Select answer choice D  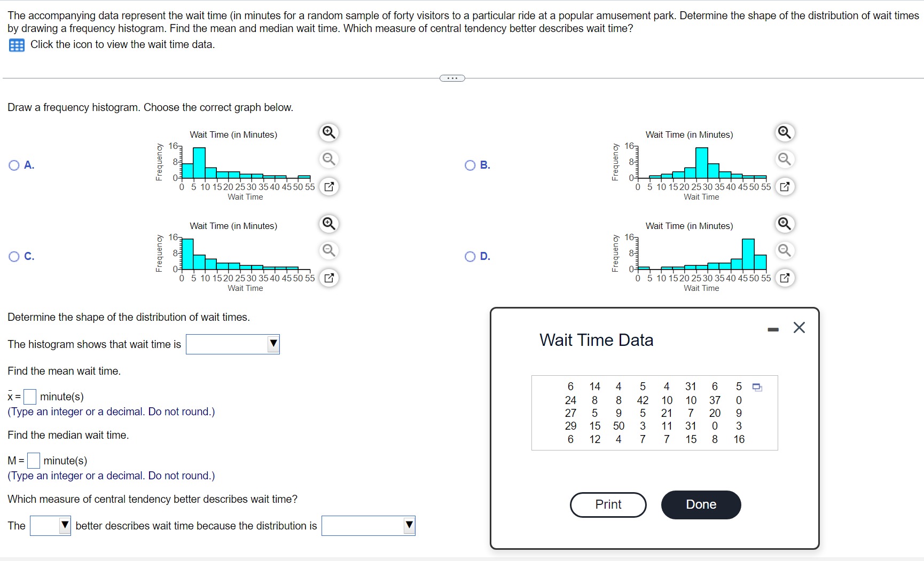tap(469, 257)
